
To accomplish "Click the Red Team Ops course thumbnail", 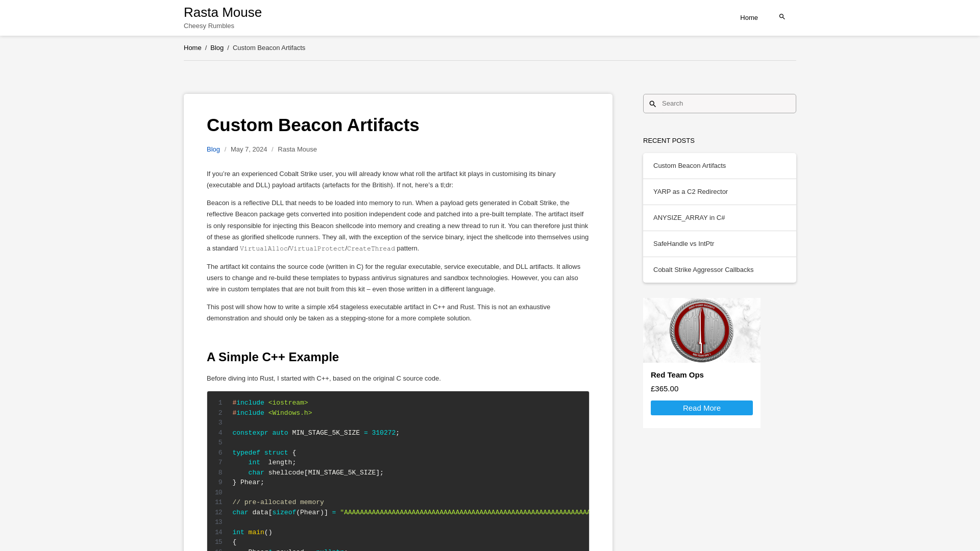I will point(701,330).
